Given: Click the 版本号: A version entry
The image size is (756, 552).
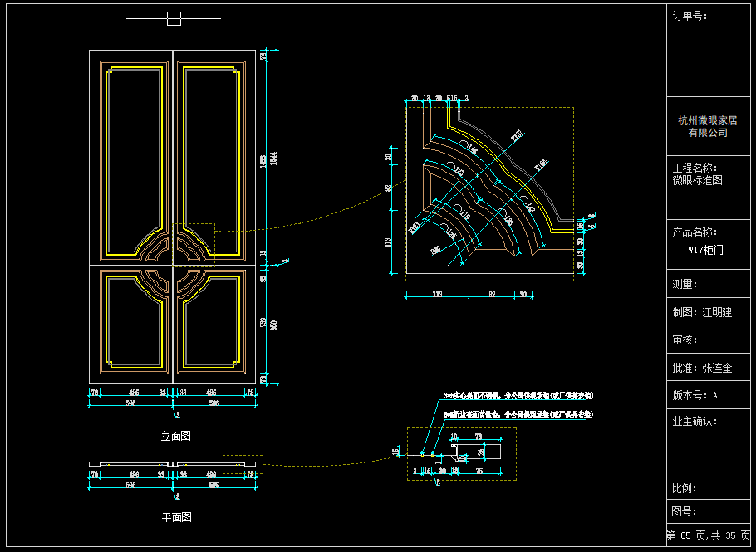Looking at the screenshot, I should tap(695, 395).
